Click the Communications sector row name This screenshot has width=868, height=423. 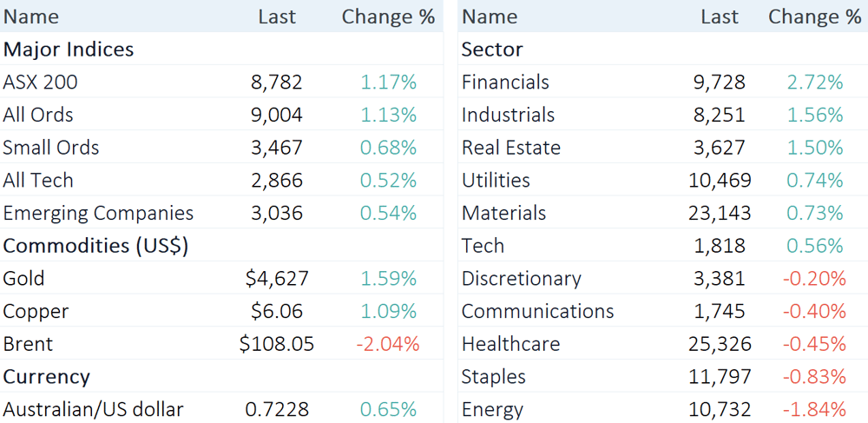pyautogui.click(x=538, y=311)
